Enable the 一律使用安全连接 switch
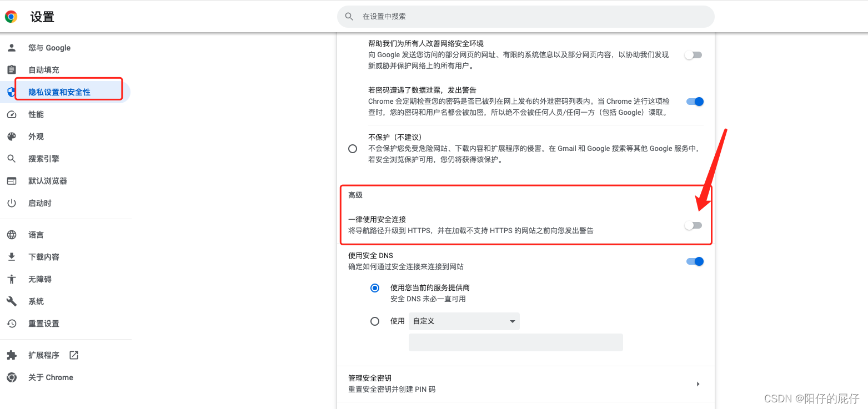Image resolution: width=868 pixels, height=409 pixels. click(x=694, y=225)
